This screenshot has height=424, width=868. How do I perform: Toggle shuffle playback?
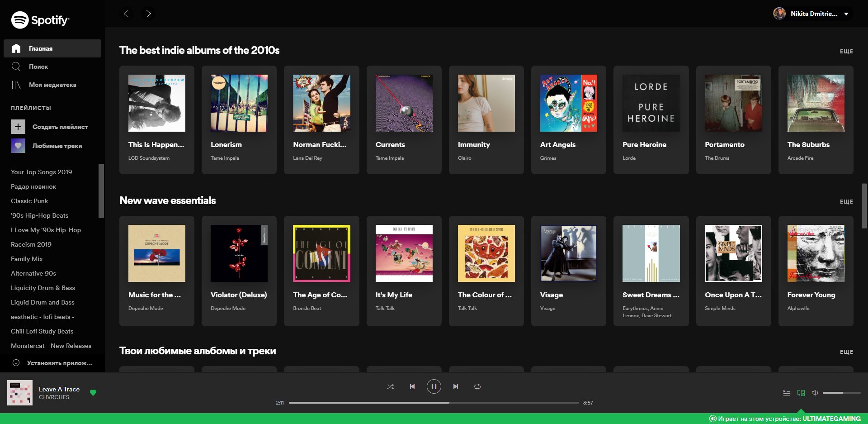click(x=391, y=386)
